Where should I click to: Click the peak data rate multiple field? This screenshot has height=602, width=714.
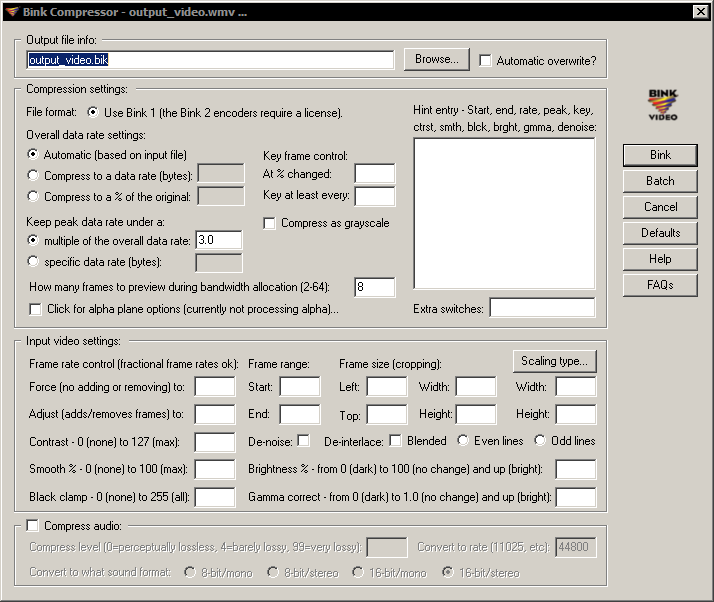[219, 240]
